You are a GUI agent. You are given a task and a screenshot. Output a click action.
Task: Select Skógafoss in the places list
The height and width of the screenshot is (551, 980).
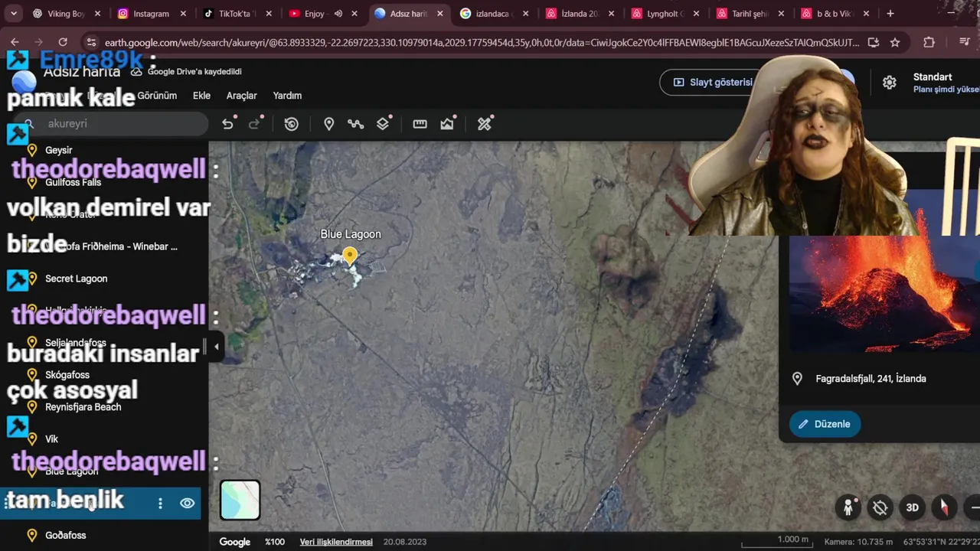point(67,375)
